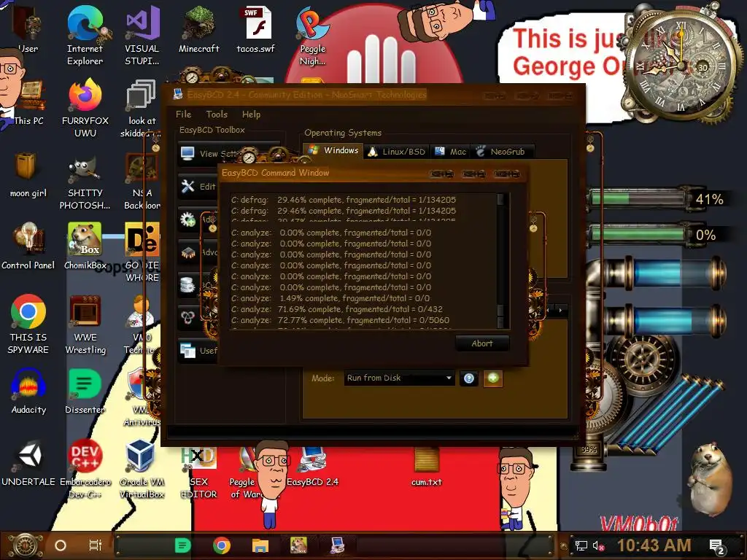This screenshot has height=560, width=747.
Task: Click the ChomikBox taskbar icon
Action: (x=298, y=545)
